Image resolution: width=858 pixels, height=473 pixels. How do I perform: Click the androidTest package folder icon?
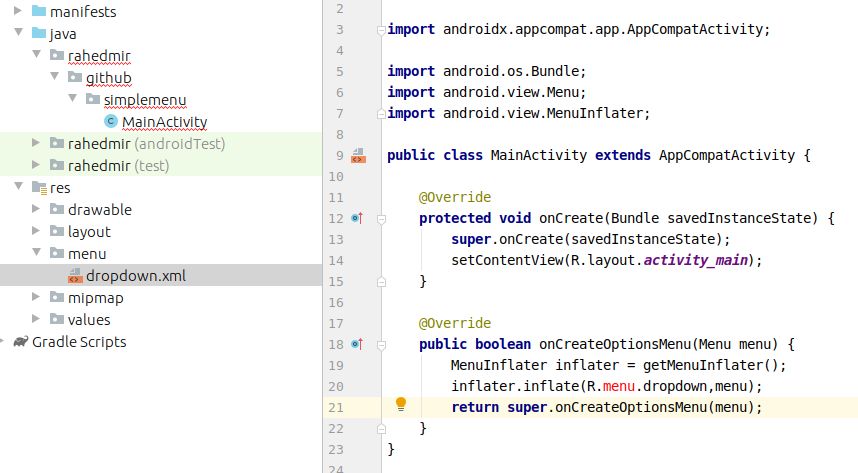tap(57, 143)
